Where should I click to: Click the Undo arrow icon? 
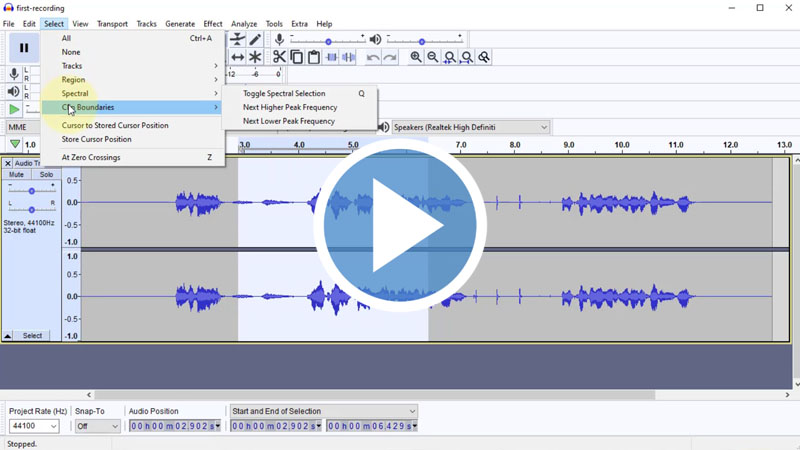point(373,57)
